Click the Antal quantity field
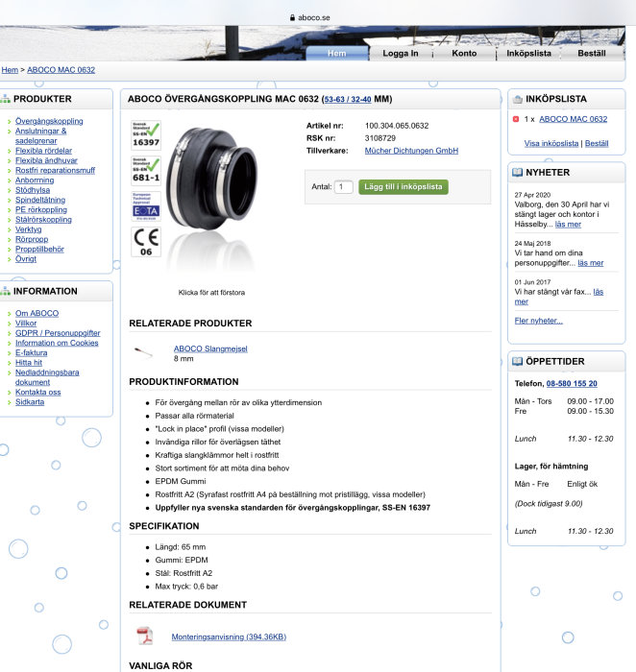 [344, 187]
